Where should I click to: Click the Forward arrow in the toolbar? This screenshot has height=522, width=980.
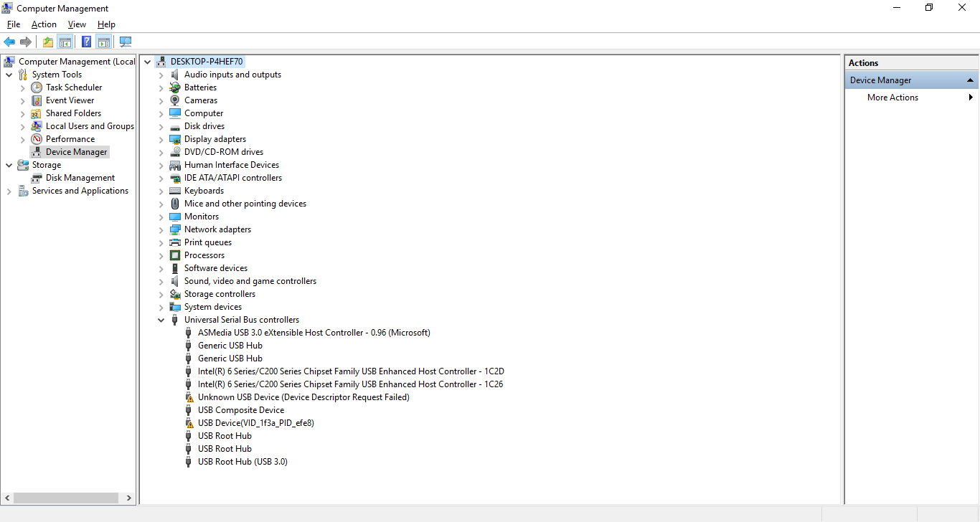click(26, 42)
